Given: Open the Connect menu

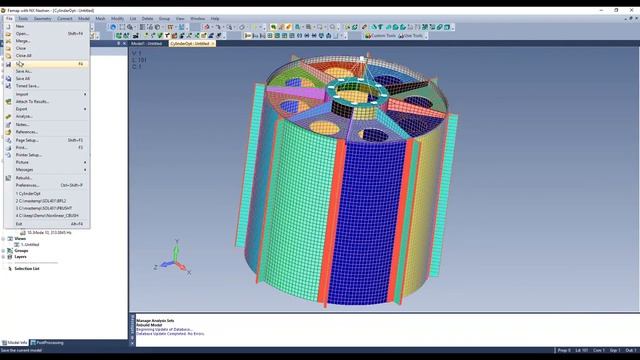Looking at the screenshot, I should 64,18.
